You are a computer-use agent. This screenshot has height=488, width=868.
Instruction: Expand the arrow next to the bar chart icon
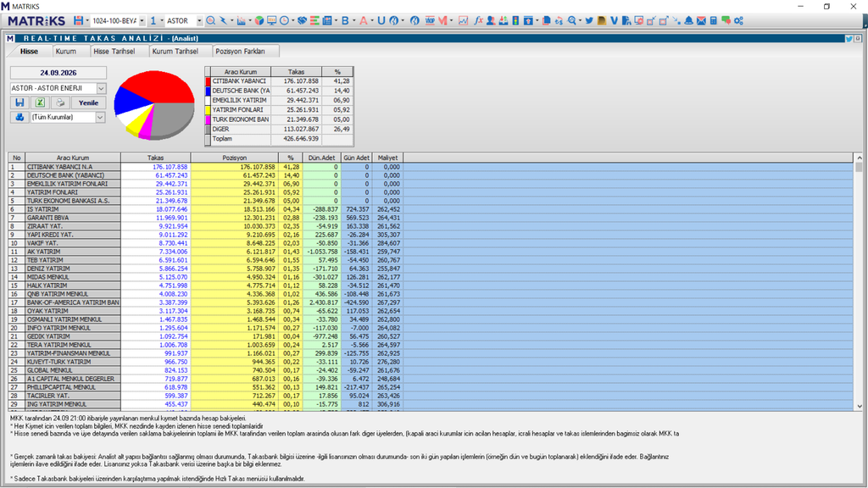click(250, 20)
